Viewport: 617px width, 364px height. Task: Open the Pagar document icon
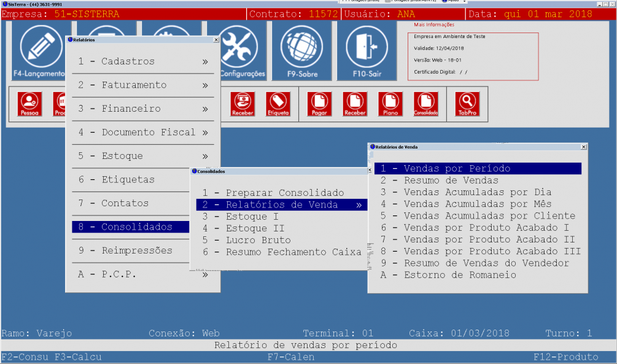click(319, 104)
